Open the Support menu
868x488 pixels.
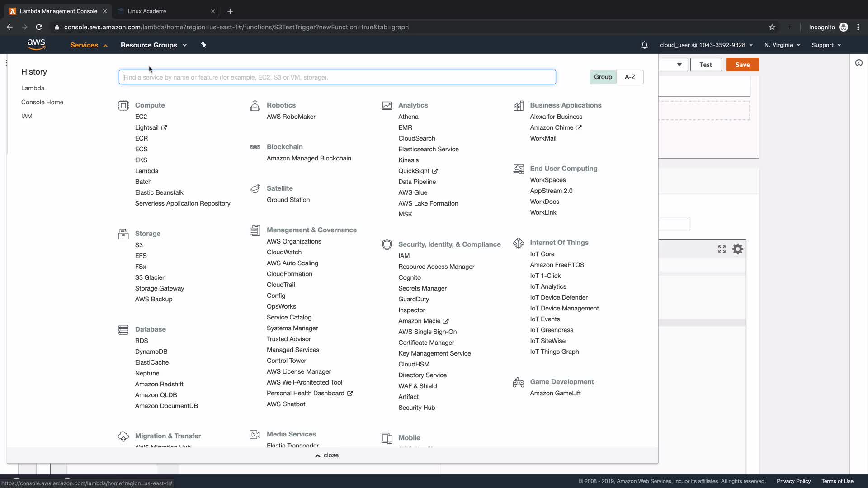tap(826, 45)
